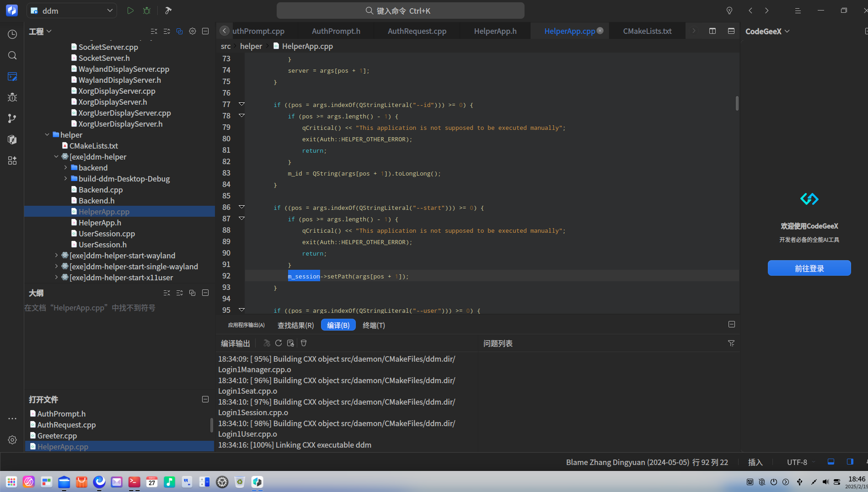Open settings gear at sidebar bottom
Screen dimensions: 868x492
pyautogui.click(x=12, y=439)
